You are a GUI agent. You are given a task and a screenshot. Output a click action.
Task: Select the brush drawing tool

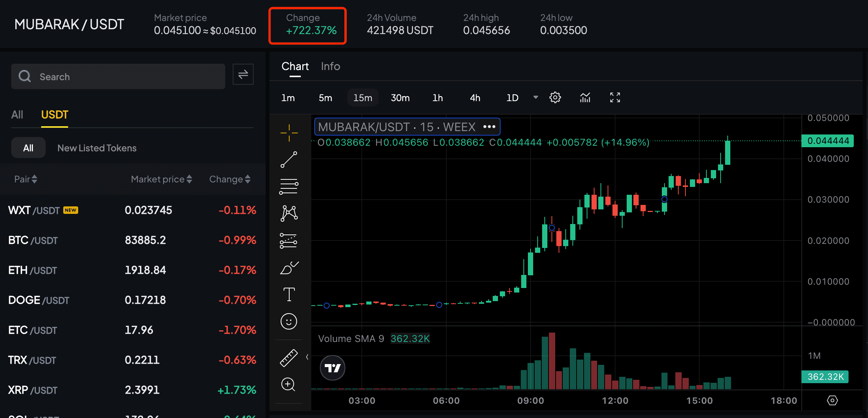pos(288,267)
